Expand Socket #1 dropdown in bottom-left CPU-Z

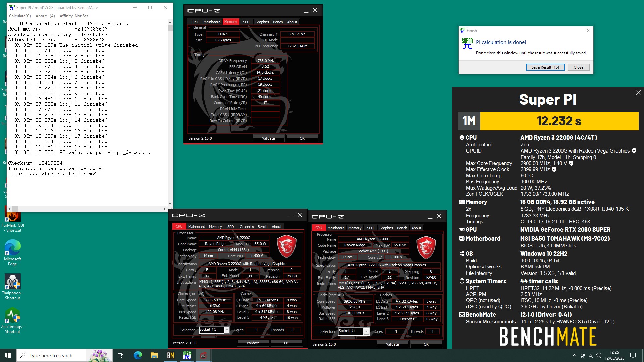tap(227, 330)
